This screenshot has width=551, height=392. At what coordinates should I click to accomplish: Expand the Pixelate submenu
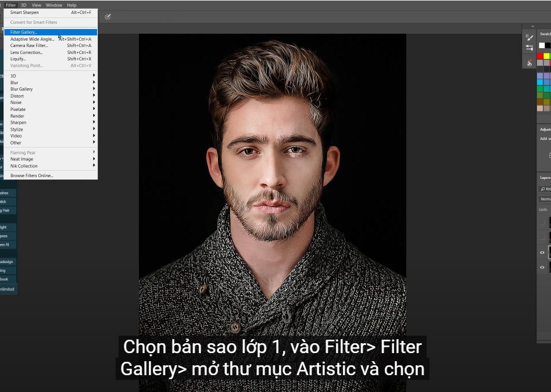point(51,109)
